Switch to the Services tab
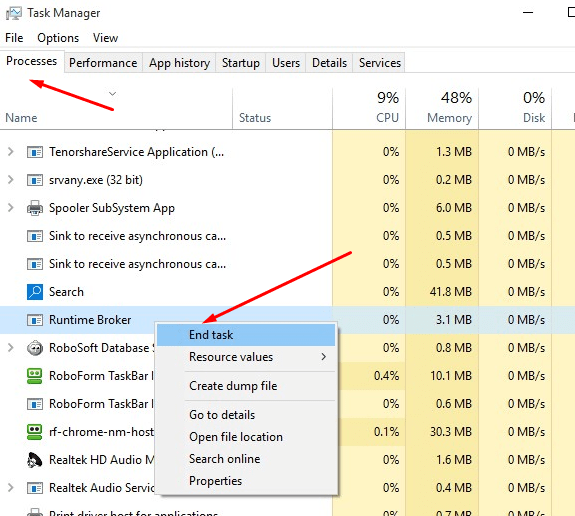 [380, 63]
